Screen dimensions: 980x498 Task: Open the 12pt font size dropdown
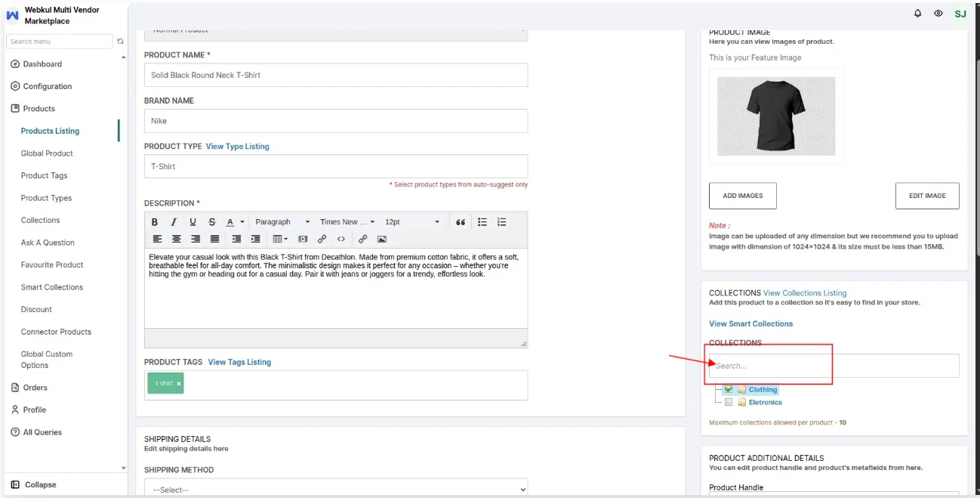click(x=412, y=222)
